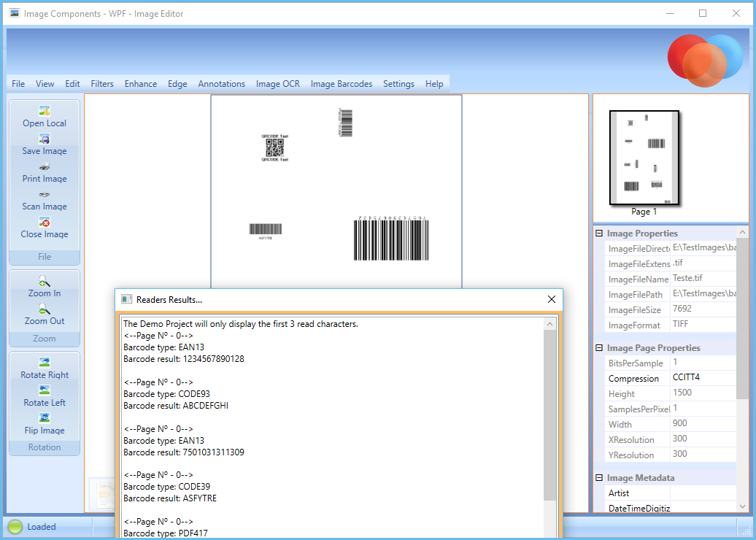Open the Image OCR menu
Viewport: 756px width, 540px height.
click(278, 84)
